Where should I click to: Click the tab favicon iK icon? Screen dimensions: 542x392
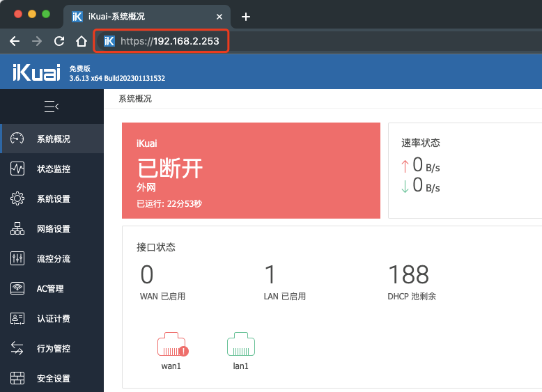(x=77, y=17)
